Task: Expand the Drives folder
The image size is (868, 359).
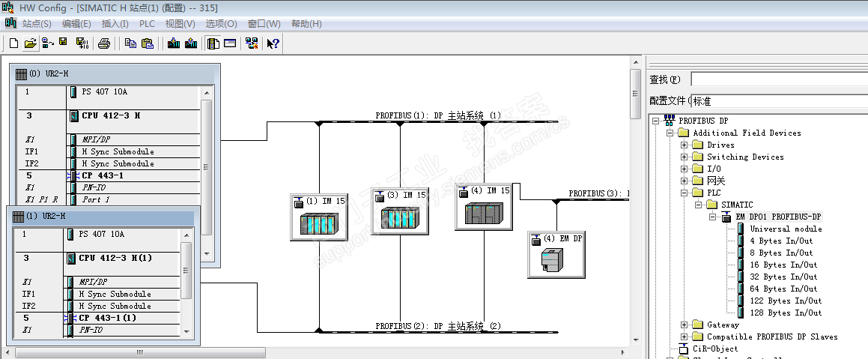Action: [x=685, y=145]
